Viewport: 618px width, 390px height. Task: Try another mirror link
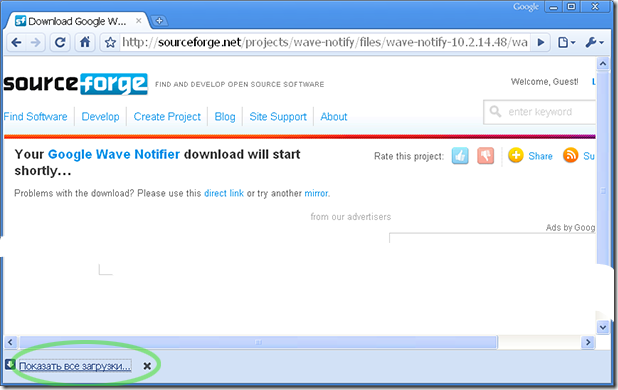click(316, 193)
